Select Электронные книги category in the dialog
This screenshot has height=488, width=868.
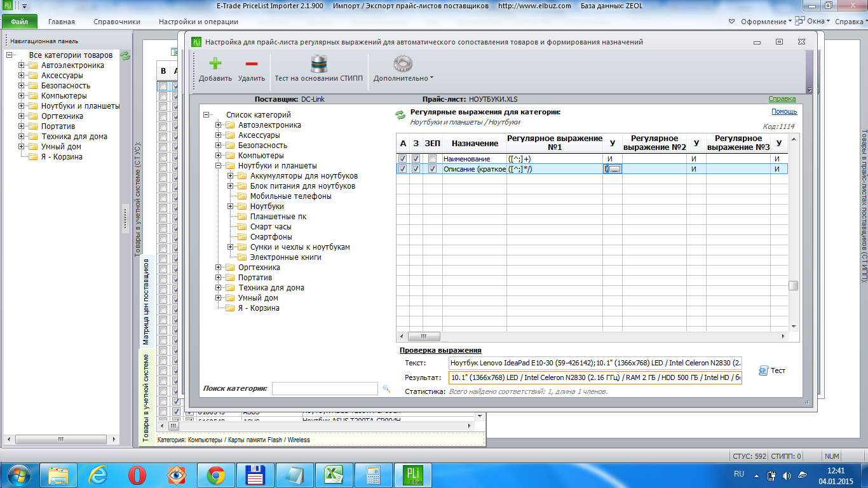click(285, 257)
